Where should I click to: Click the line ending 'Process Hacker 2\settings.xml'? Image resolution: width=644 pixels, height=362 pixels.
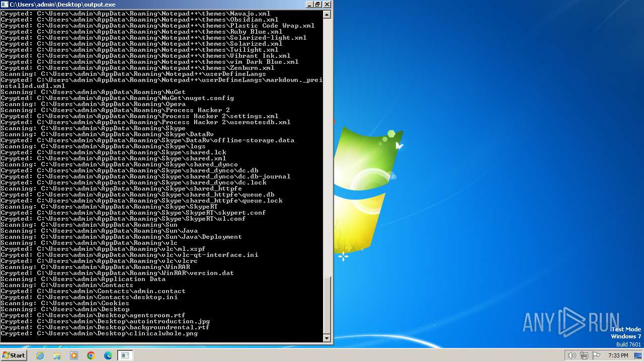pos(139,116)
